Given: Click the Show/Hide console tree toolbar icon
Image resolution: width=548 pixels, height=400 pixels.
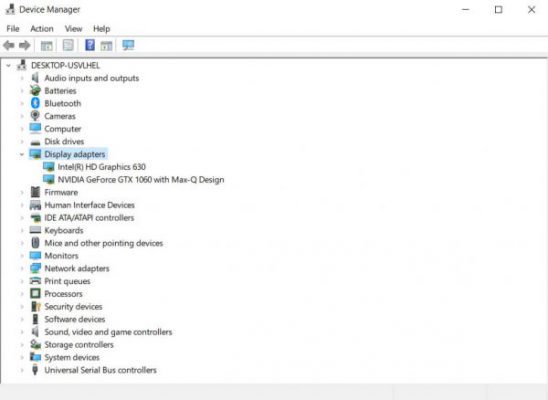Looking at the screenshot, I should pyautogui.click(x=46, y=45).
